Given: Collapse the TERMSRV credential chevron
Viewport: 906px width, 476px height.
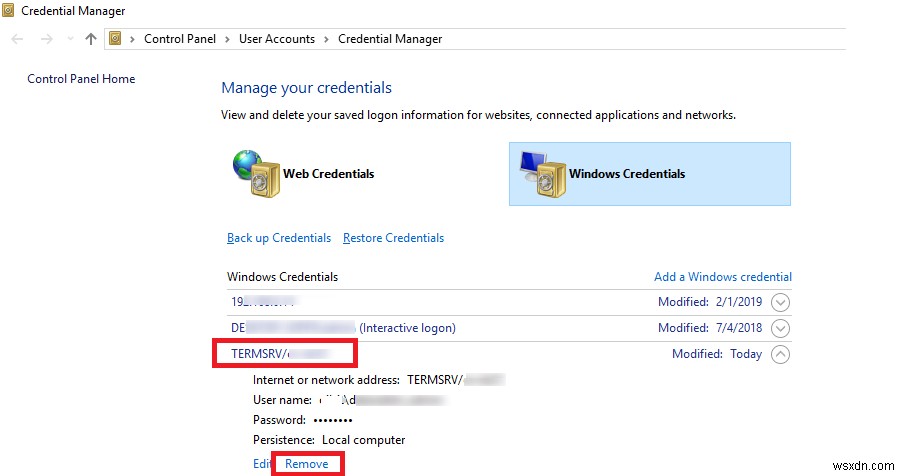Looking at the screenshot, I should (x=781, y=354).
